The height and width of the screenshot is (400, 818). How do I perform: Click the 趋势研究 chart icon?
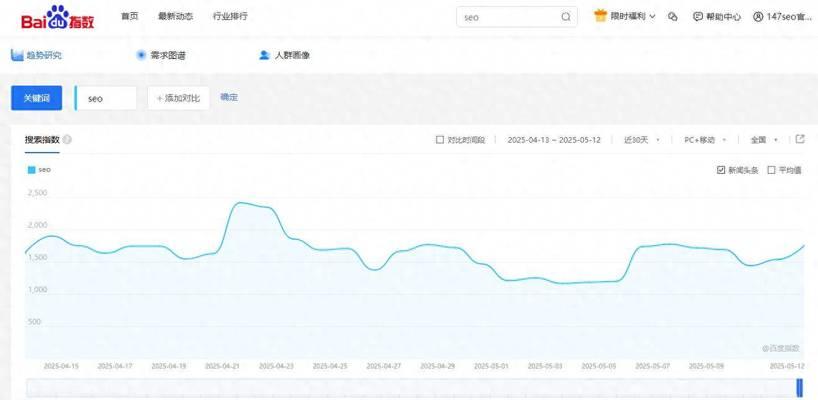click(x=17, y=55)
